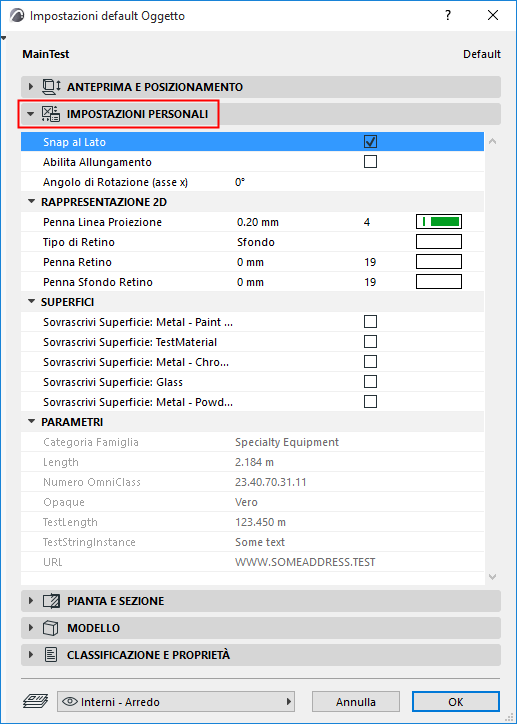Click the 23.40.70.31.11 OmniClass value

coord(271,483)
